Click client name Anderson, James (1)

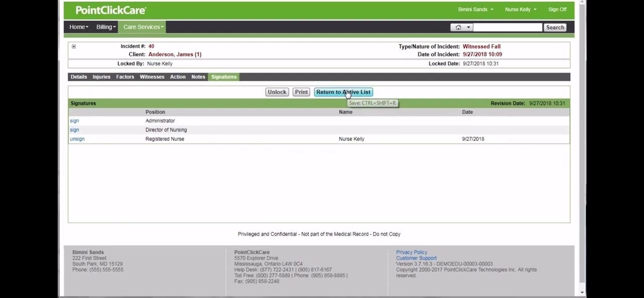pyautogui.click(x=175, y=54)
